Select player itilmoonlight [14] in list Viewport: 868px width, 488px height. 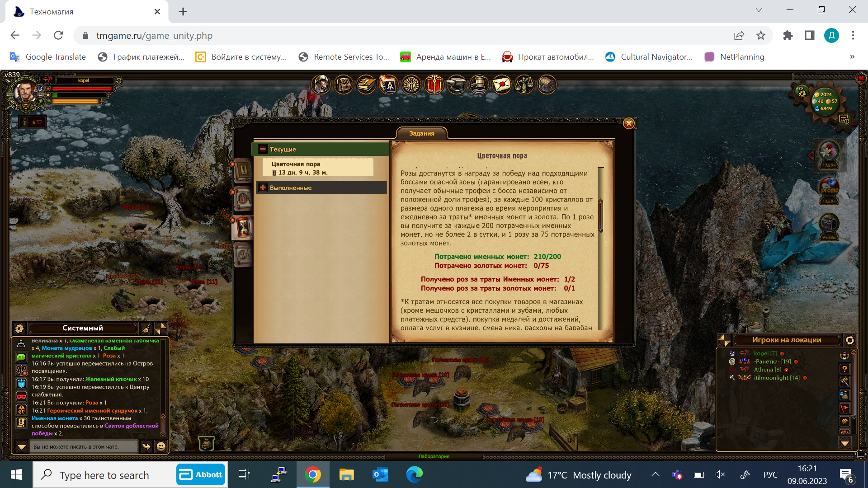(x=777, y=378)
